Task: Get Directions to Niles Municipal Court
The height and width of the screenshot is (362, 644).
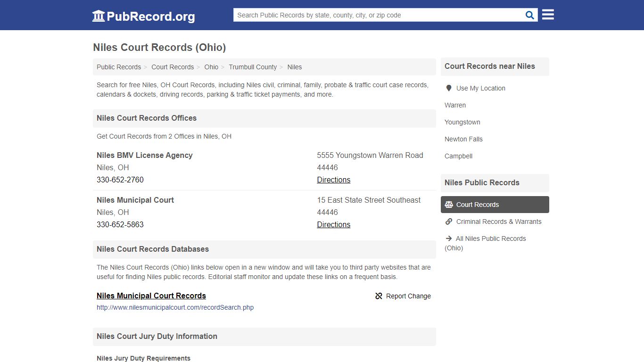Action: (334, 224)
